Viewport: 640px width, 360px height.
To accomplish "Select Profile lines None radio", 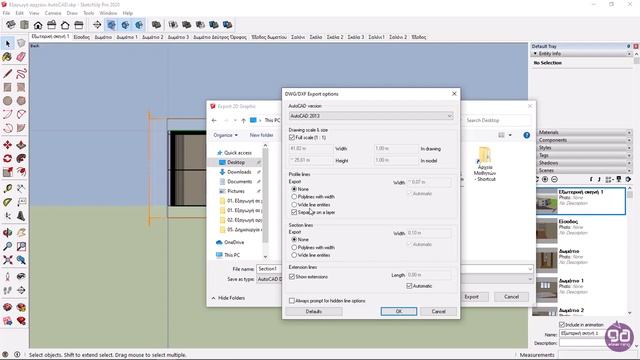I will 294,189.
